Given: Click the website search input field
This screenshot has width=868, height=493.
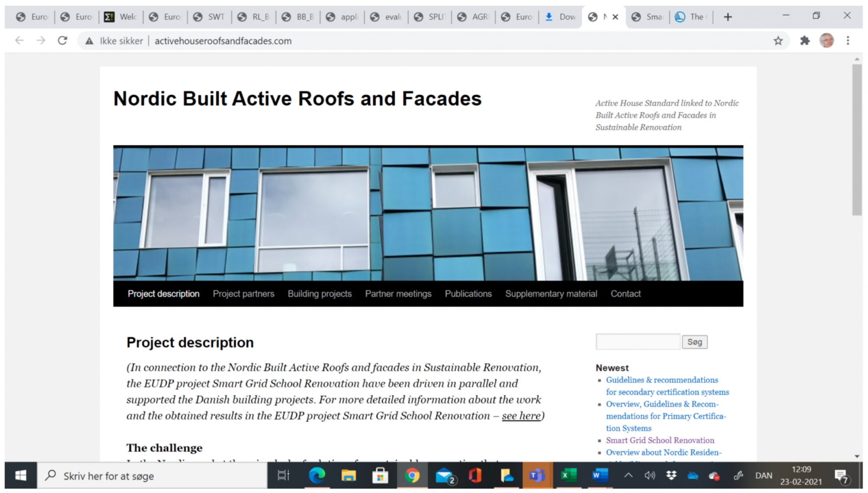Looking at the screenshot, I should pyautogui.click(x=638, y=342).
